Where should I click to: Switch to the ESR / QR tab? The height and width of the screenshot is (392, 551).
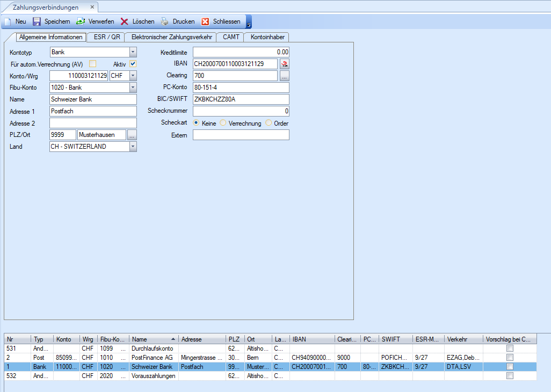(107, 37)
